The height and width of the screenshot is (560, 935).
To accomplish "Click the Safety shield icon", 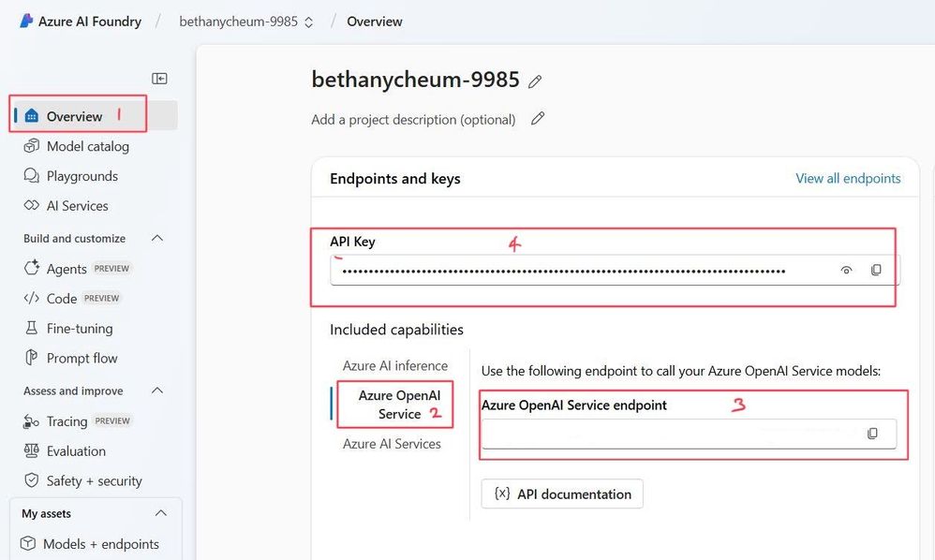I will click(x=32, y=480).
